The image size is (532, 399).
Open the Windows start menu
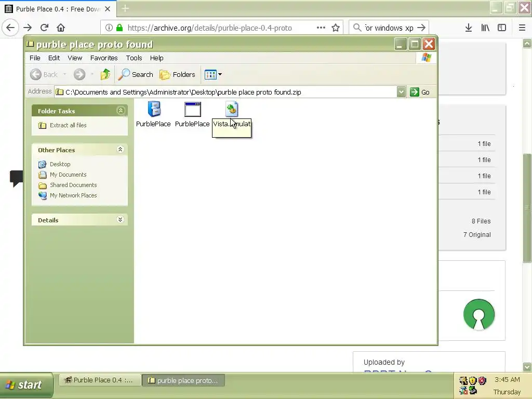point(26,385)
